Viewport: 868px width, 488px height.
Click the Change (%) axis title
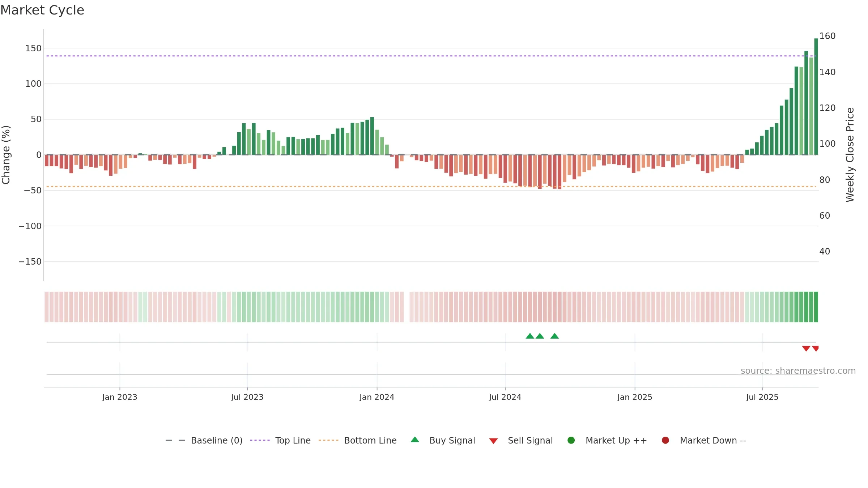(x=6, y=155)
